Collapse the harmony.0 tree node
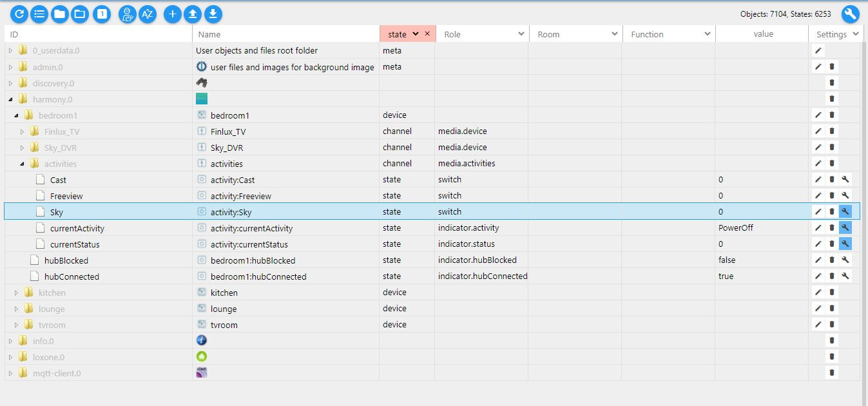This screenshot has height=406, width=868. pyautogui.click(x=11, y=99)
